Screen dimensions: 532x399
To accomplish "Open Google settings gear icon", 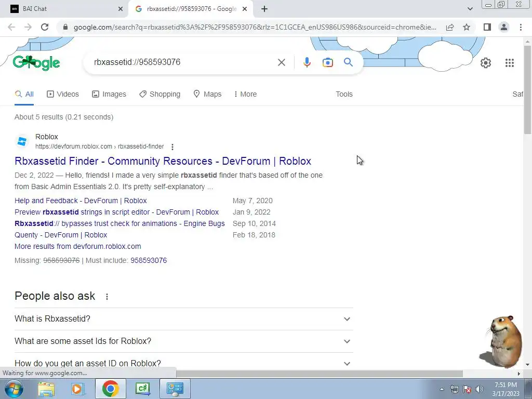I will tap(486, 63).
